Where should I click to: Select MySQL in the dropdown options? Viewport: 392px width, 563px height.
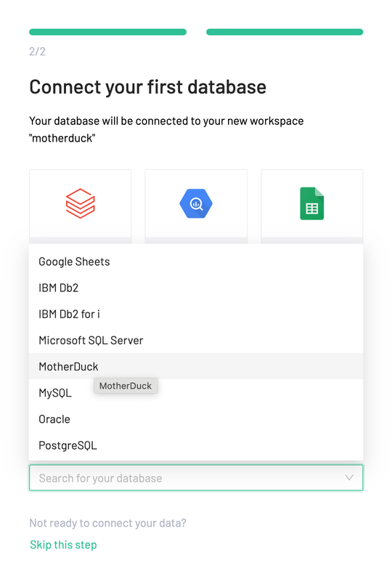pos(196,393)
